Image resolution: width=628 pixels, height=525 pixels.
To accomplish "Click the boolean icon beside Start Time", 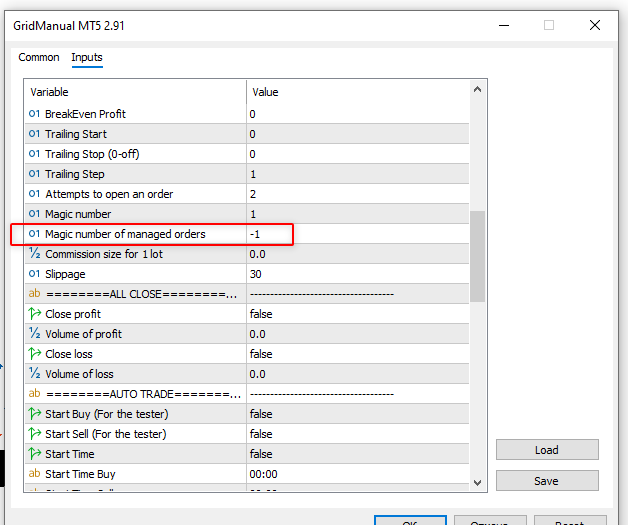I will point(34,454).
